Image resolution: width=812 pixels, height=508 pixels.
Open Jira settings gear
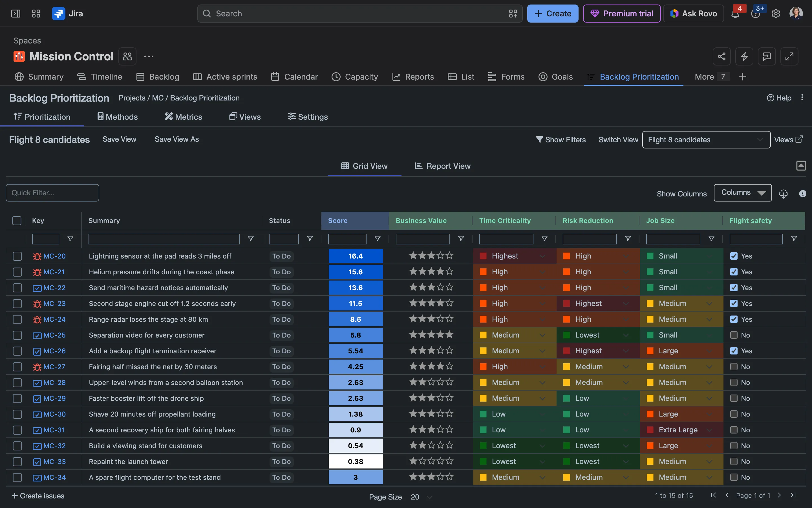click(x=775, y=14)
